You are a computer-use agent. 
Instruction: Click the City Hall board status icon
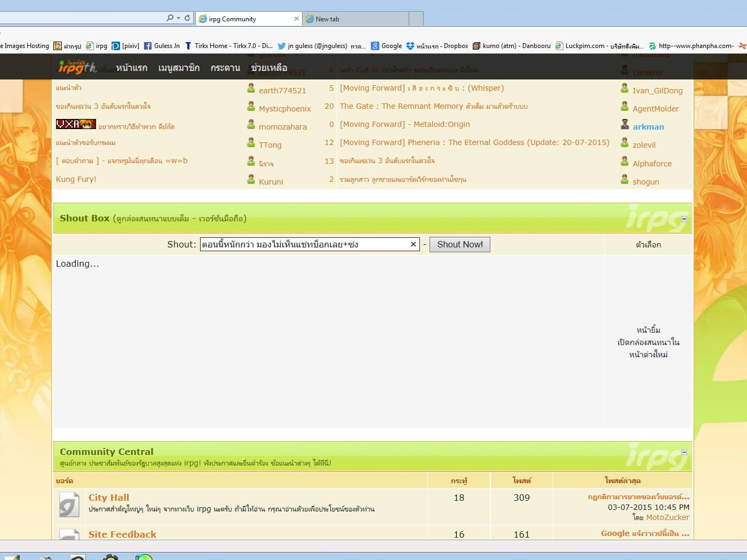click(69, 505)
